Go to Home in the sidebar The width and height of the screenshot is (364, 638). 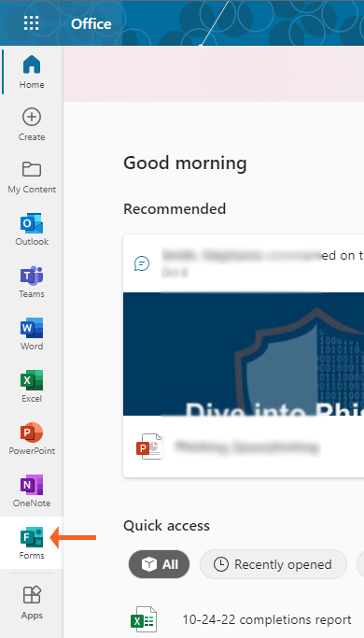32,73
